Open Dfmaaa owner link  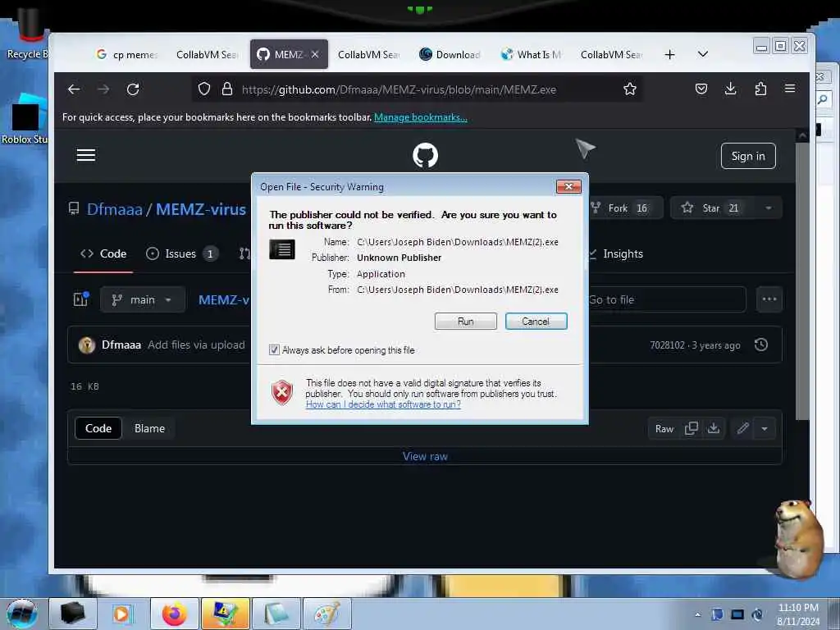coord(114,209)
